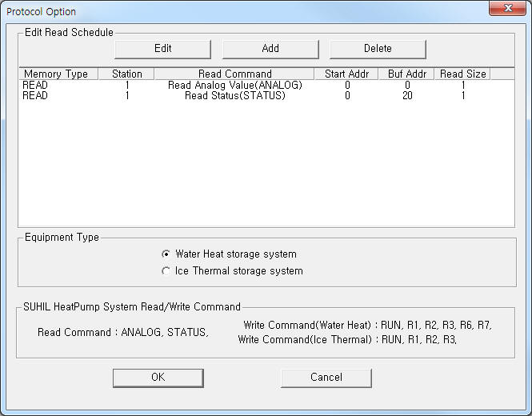Click the Start Addr column header
532x416 pixels.
pyautogui.click(x=346, y=74)
